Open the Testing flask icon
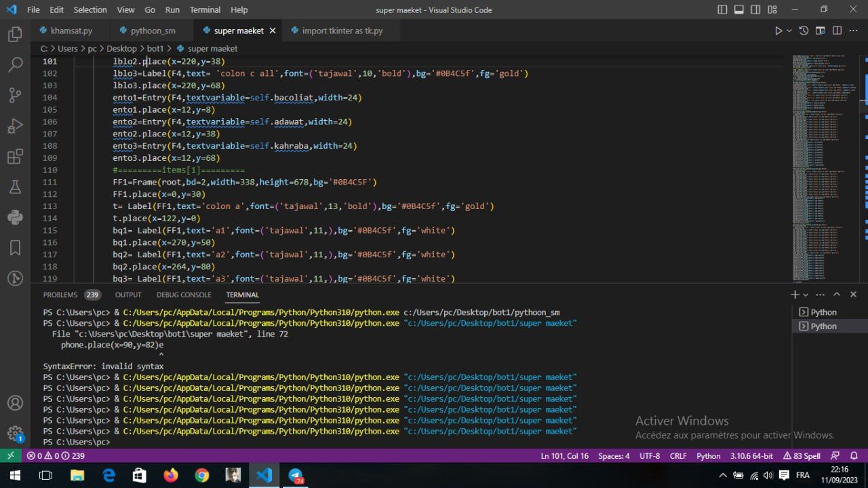Viewport: 868px width, 488px height. [15, 187]
